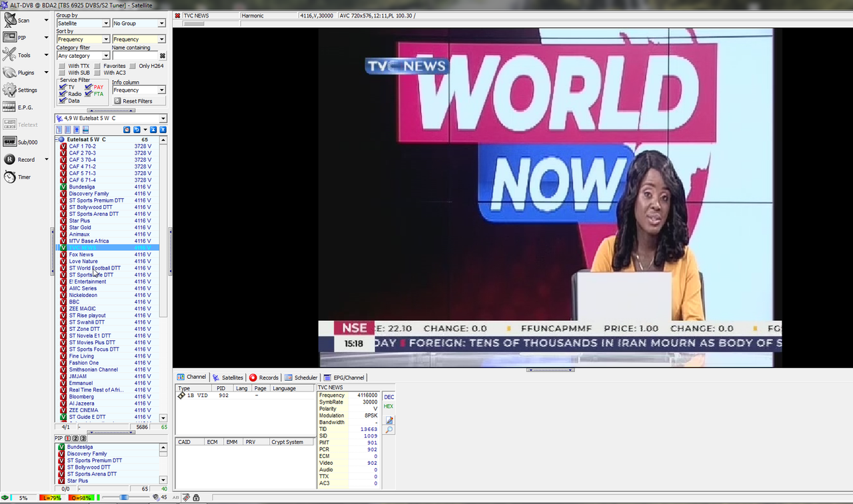Click the blue undo arrow icon above channel list

(x=137, y=130)
